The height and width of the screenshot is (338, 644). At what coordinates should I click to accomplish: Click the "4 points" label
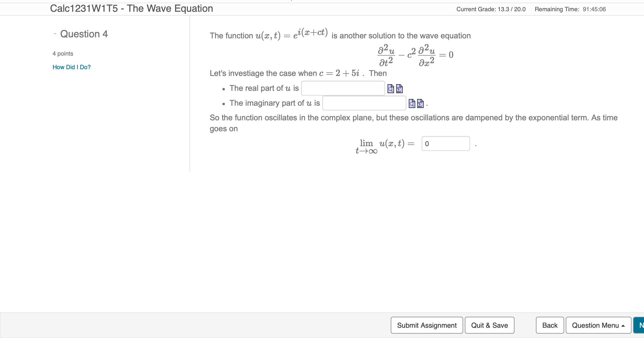point(63,53)
